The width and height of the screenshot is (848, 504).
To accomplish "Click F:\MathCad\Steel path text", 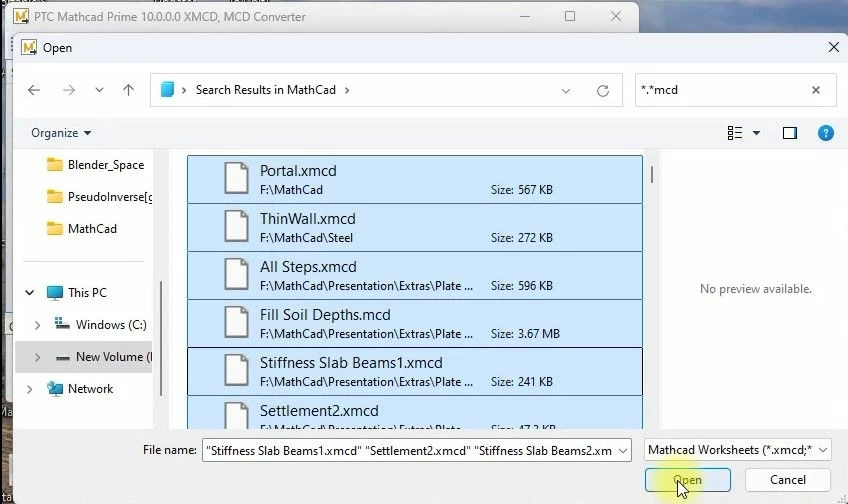I will coord(306,238).
